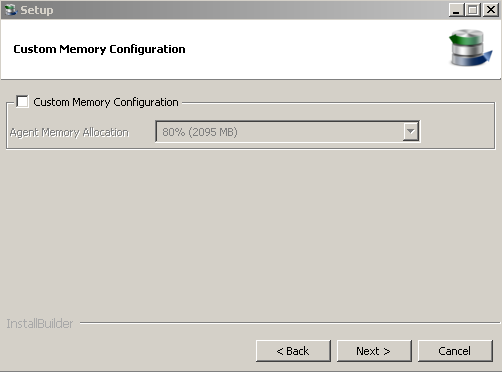
Task: Cancel the installation
Action: (455, 351)
